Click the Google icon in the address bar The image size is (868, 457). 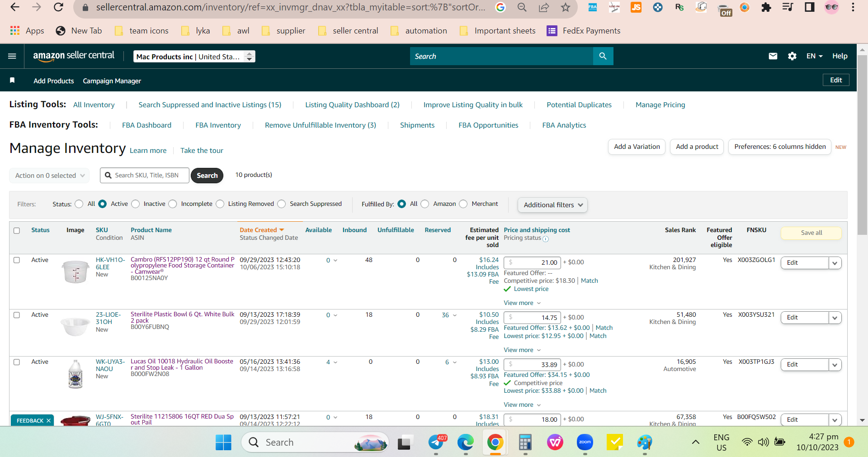pos(500,7)
